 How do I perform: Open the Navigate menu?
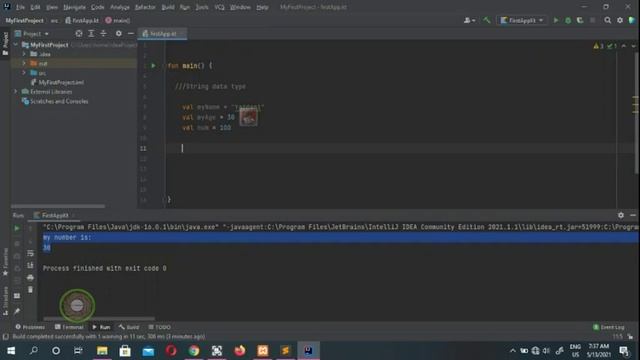[x=74, y=7]
